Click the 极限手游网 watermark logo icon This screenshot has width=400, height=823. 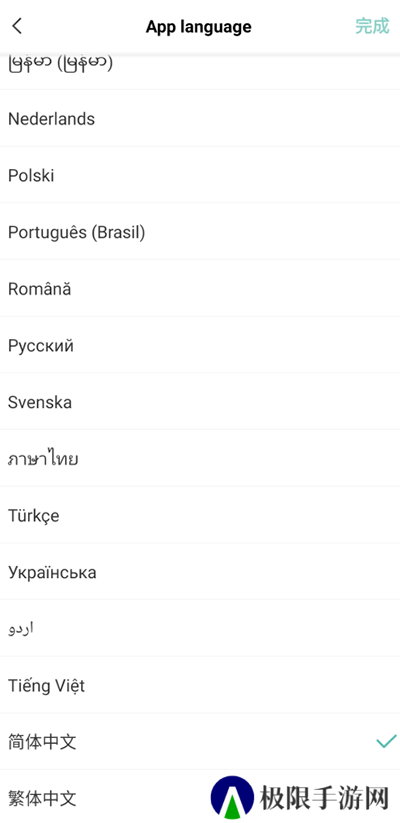point(232,797)
